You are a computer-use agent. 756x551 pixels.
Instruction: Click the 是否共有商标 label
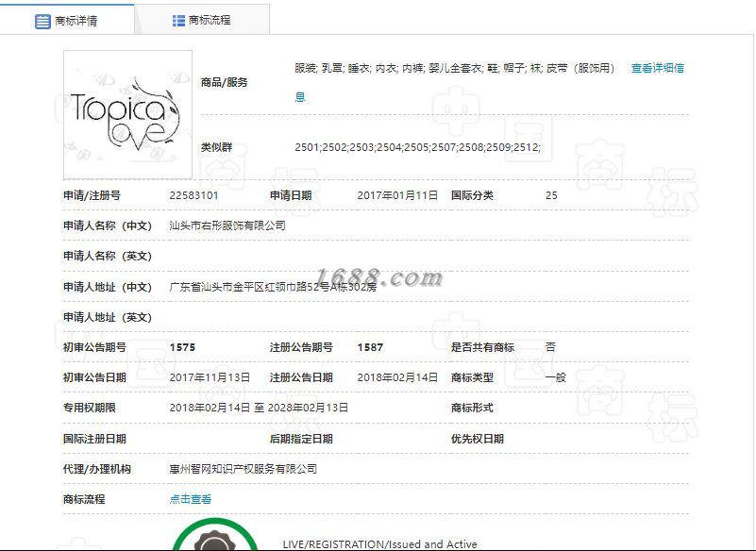[482, 347]
